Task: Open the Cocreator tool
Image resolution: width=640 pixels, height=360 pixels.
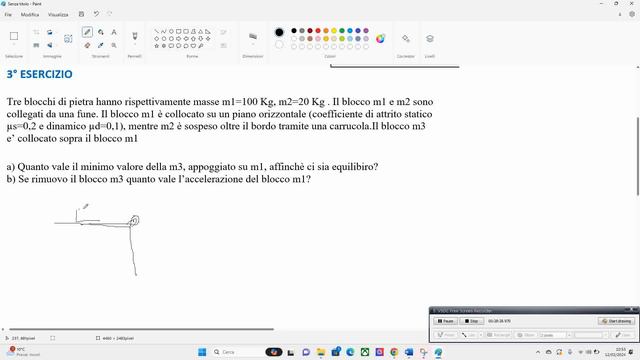Action: (405, 38)
